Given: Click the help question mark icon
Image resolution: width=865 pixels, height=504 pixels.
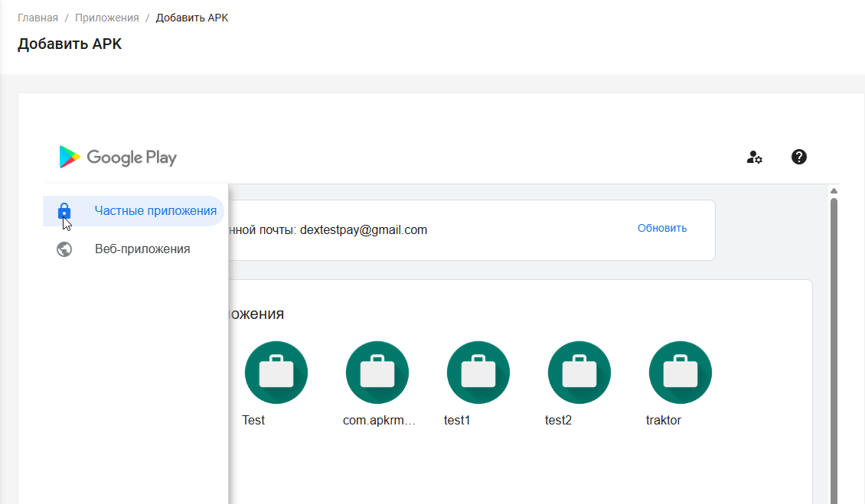Looking at the screenshot, I should coord(798,157).
